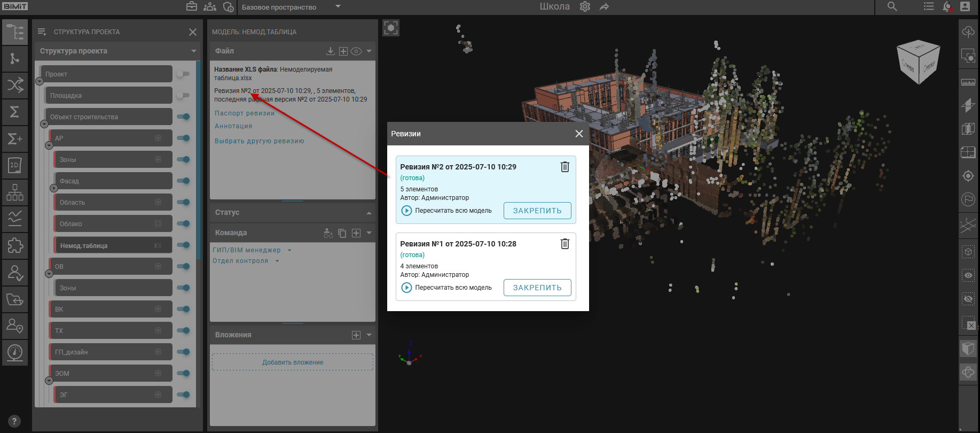Open the settings gear next to Школа

585,7
